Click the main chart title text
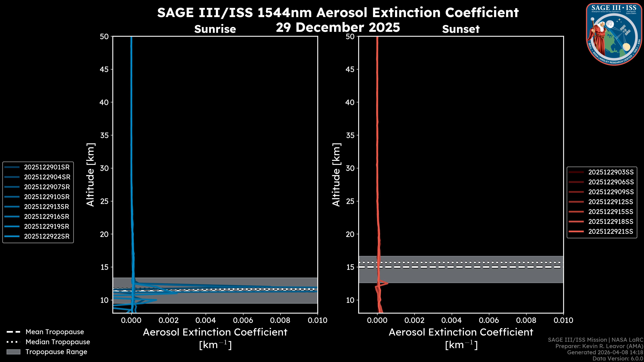The height and width of the screenshot is (362, 644). [338, 13]
